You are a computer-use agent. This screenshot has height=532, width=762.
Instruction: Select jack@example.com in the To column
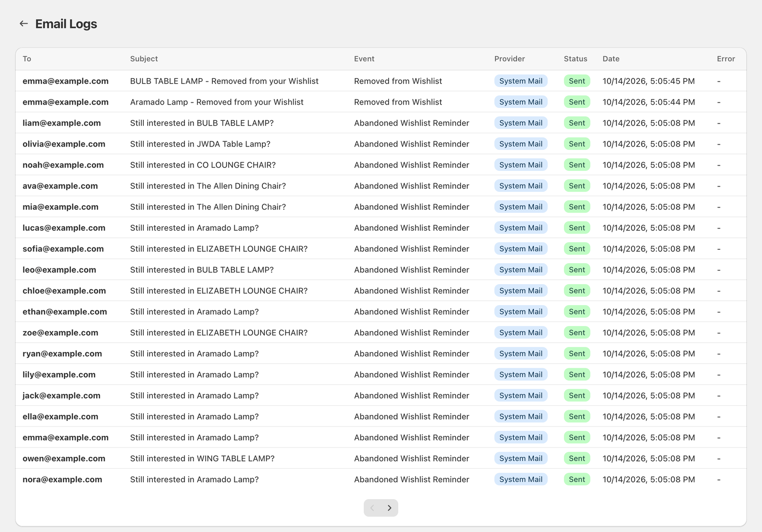pos(61,395)
